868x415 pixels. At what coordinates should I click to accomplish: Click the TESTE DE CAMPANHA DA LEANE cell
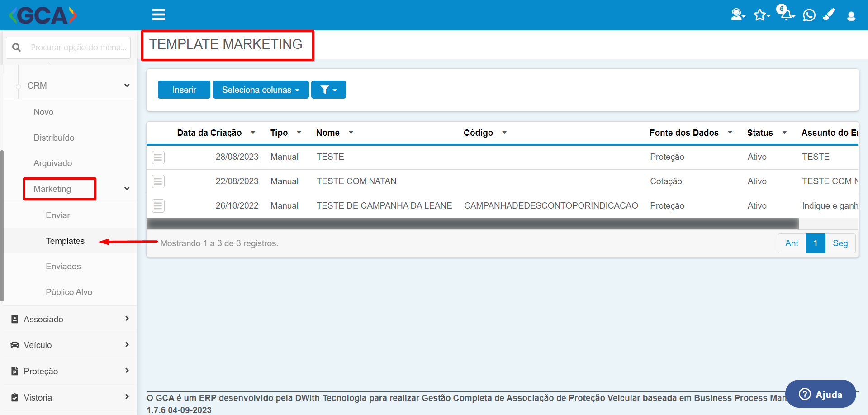click(384, 205)
